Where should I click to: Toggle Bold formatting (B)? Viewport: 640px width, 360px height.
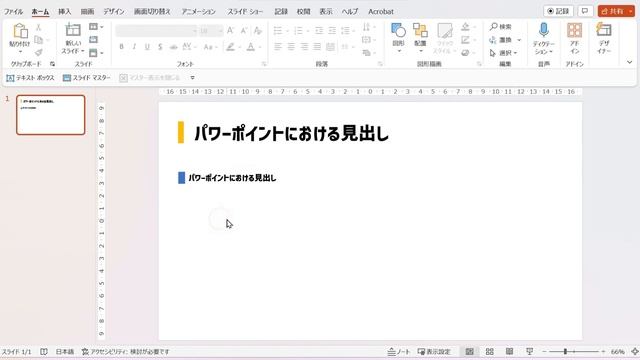pyautogui.click(x=121, y=47)
